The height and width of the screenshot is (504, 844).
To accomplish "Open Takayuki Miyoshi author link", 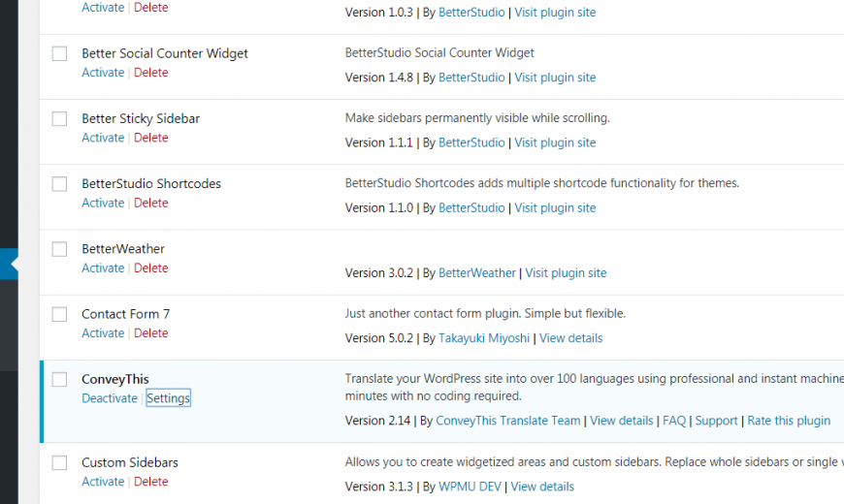I will (484, 338).
